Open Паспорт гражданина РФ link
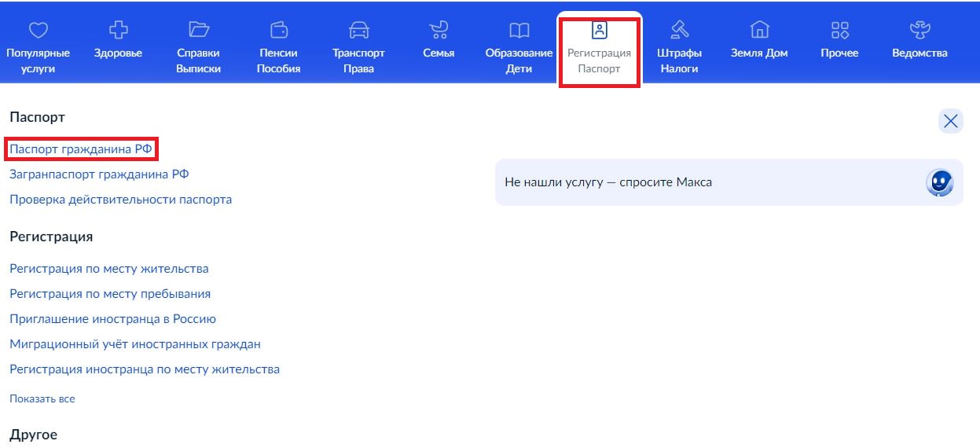 click(81, 149)
